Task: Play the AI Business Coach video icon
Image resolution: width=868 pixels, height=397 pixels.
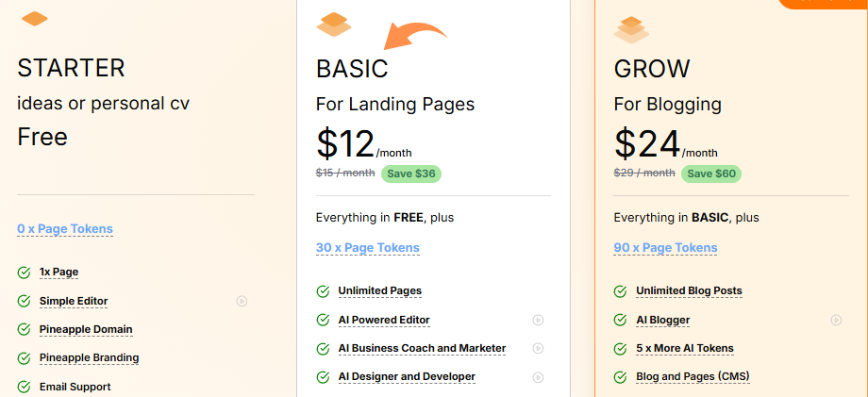Action: coord(538,349)
